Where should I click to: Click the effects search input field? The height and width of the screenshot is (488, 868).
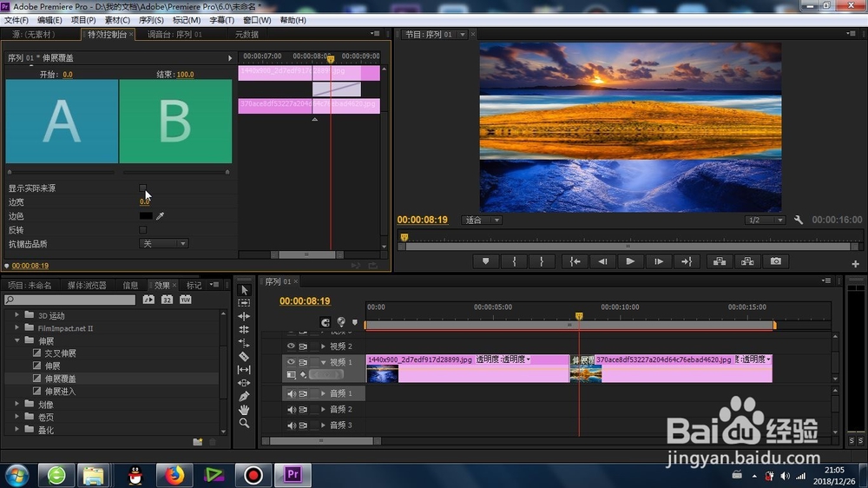(69, 300)
